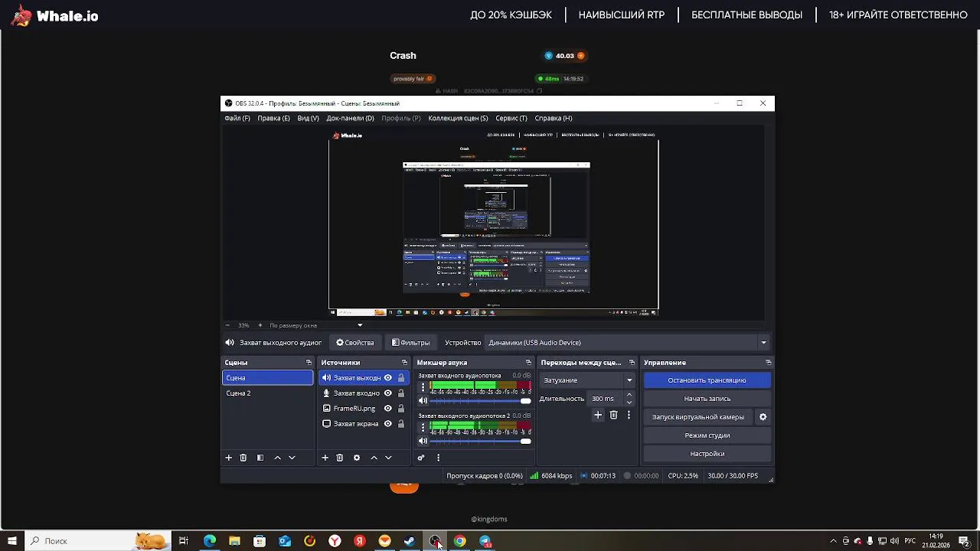Hide 'Захват экрана' source eye icon

388,424
